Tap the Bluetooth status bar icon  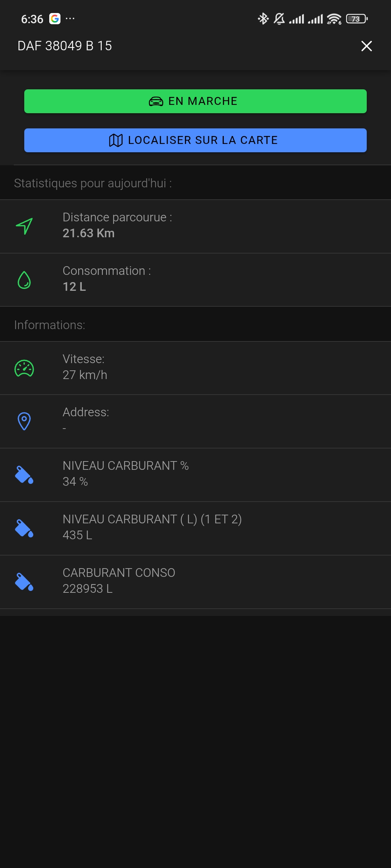click(263, 19)
